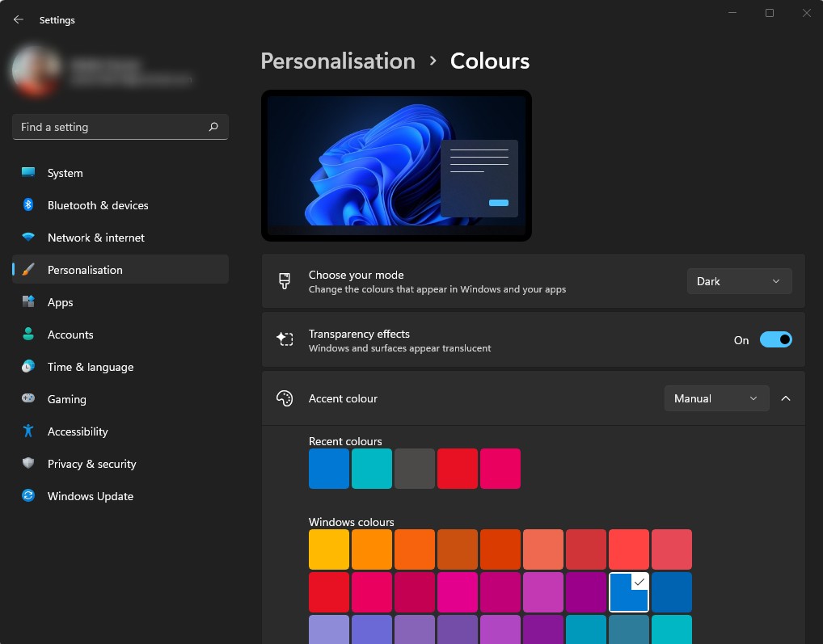823x644 pixels.
Task: Pick the blue swatch in Recent colours
Action: tap(329, 469)
